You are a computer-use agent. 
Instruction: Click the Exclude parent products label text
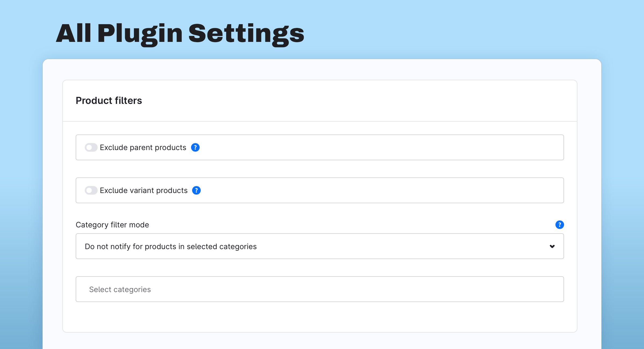click(143, 147)
